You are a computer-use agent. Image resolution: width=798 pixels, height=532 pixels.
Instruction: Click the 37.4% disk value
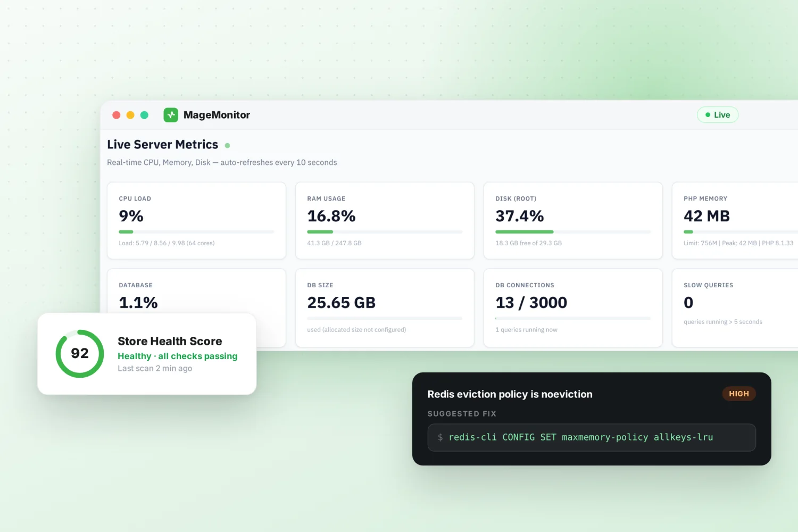pos(519,216)
